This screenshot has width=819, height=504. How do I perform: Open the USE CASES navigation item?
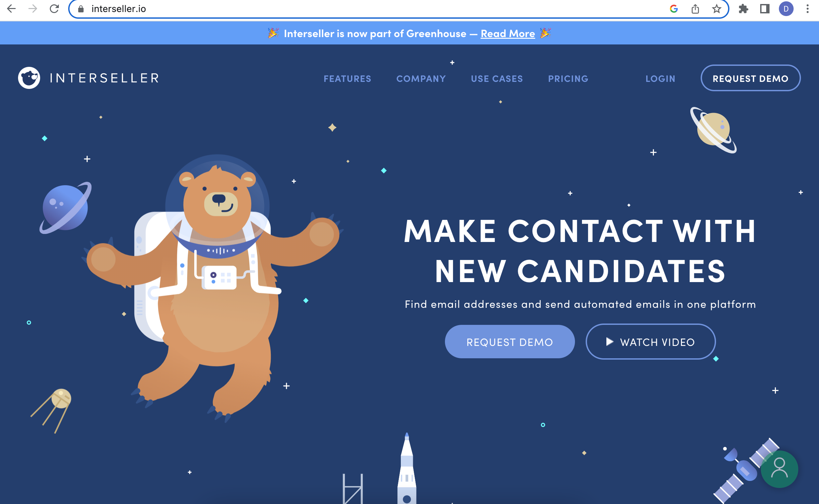pos(497,79)
